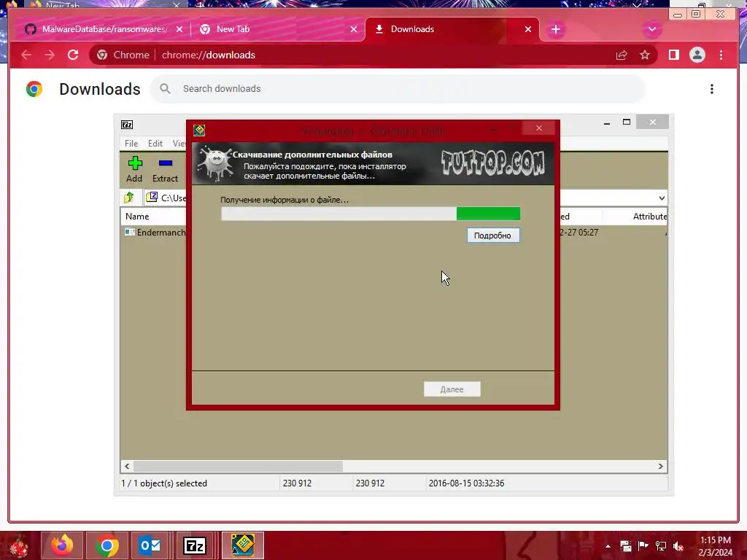Screen dimensions: 747x560
Task: Click the up-folder icon in 7-Zip
Action: point(129,197)
